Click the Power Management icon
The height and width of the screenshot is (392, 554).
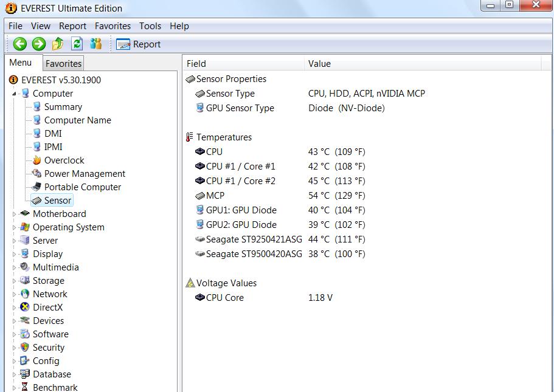tap(36, 173)
